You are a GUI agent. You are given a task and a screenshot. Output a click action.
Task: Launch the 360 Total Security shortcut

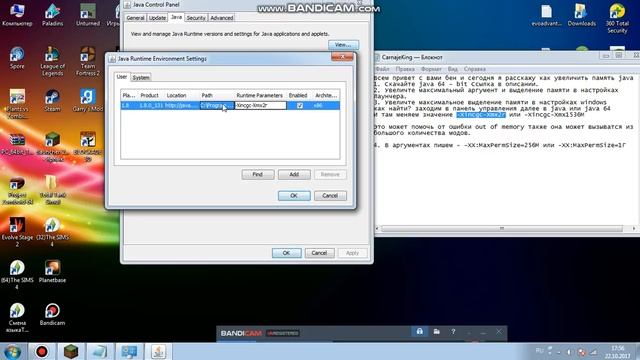click(x=617, y=18)
